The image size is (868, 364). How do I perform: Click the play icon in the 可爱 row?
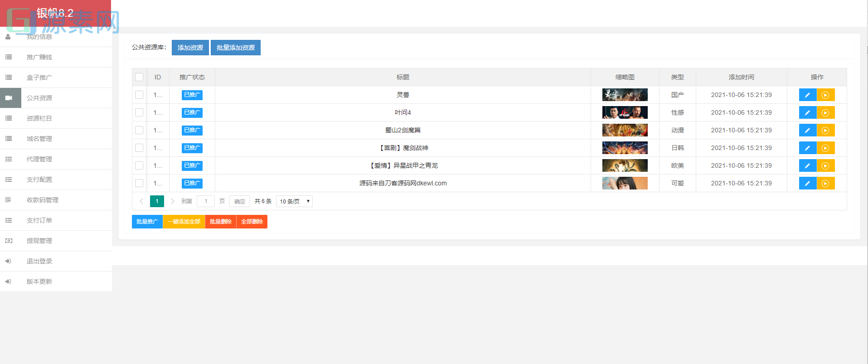[x=825, y=184]
